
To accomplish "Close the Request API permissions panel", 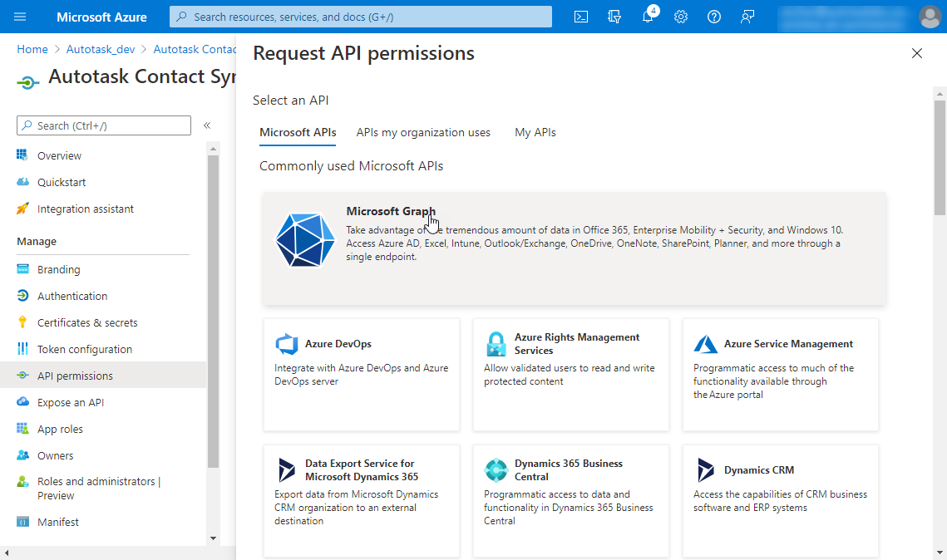I will click(916, 53).
